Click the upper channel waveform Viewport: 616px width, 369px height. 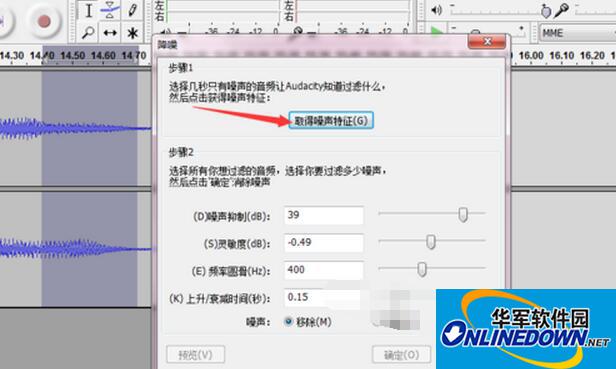click(75, 128)
